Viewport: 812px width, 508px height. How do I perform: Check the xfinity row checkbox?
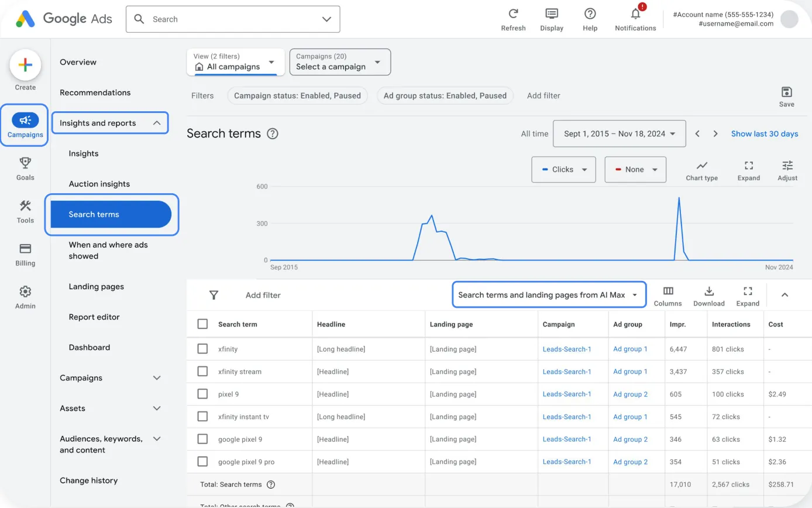coord(202,349)
